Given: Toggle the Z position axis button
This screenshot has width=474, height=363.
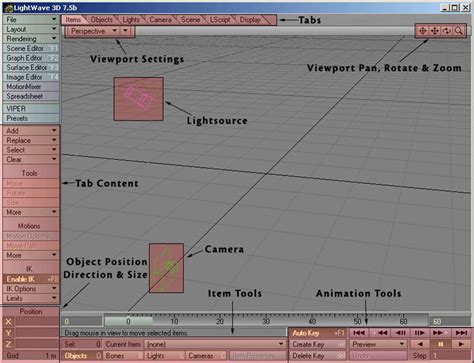Looking at the screenshot, I should click(8, 344).
